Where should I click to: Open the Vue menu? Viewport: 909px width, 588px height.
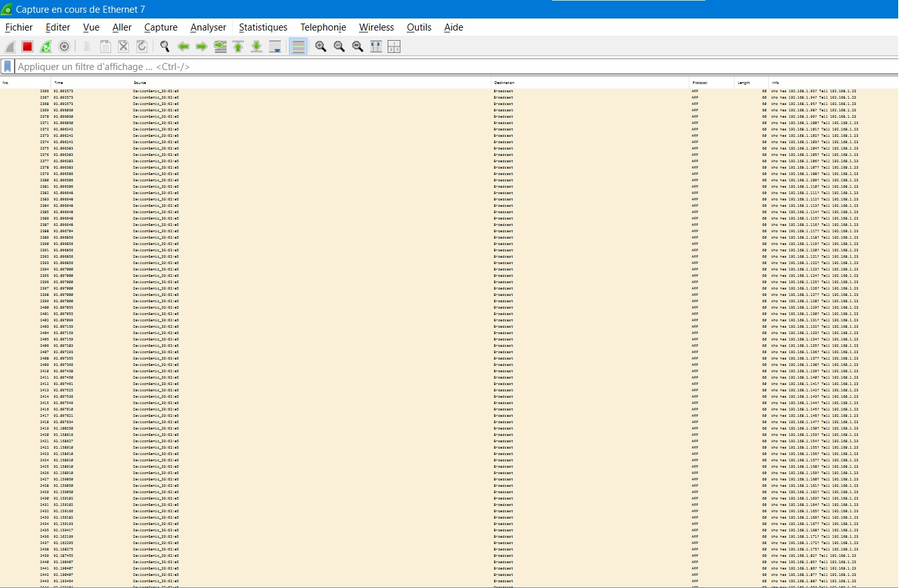point(91,27)
